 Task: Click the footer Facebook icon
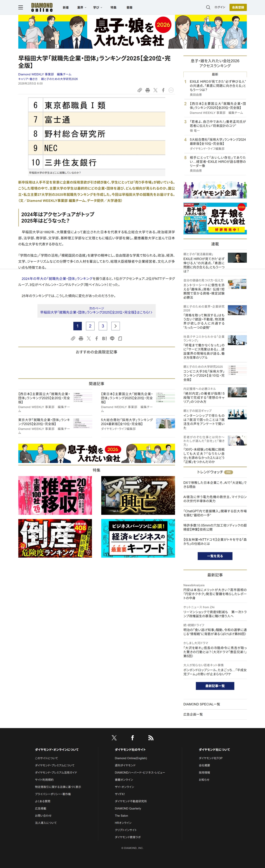point(132,738)
